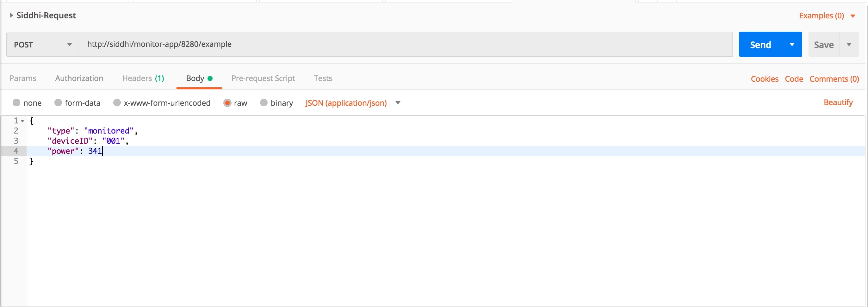
Task: Open the Headers (1) tab
Action: click(x=143, y=78)
